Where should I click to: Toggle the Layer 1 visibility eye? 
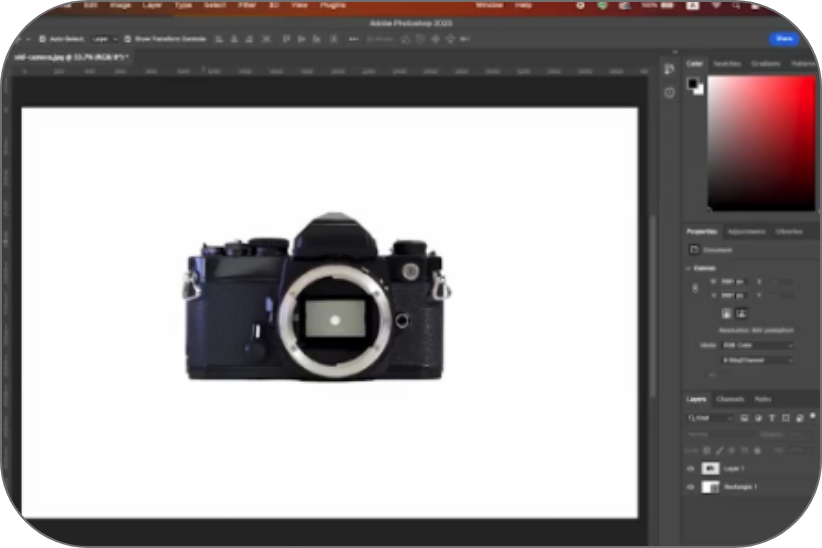click(x=690, y=468)
